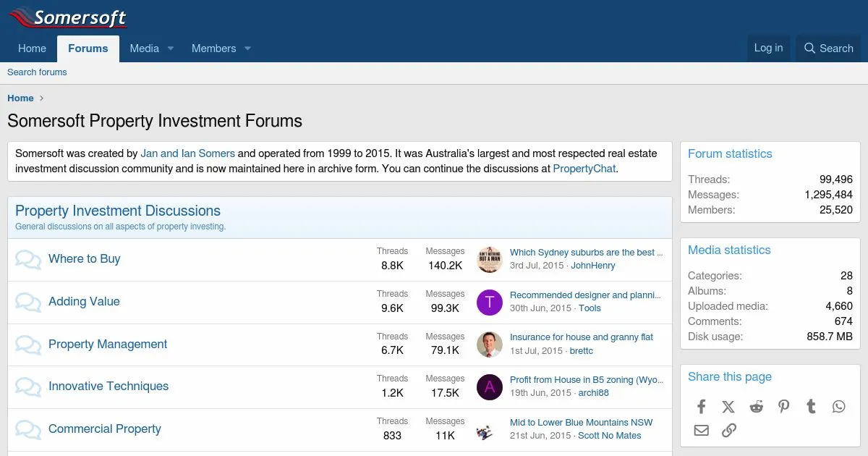Open the Members tab
The image size is (868, 456).
pyautogui.click(x=213, y=48)
